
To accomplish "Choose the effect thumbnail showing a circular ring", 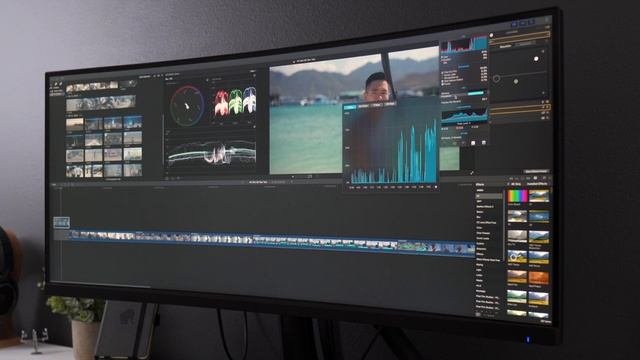I will pos(517,257).
